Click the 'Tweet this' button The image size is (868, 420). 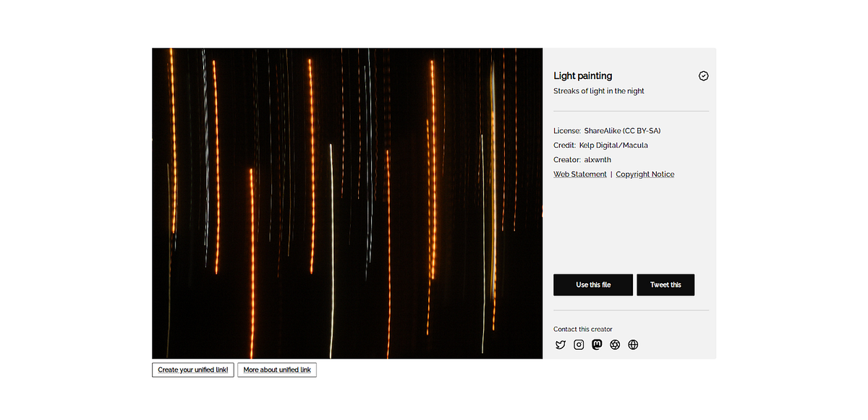[x=665, y=285]
